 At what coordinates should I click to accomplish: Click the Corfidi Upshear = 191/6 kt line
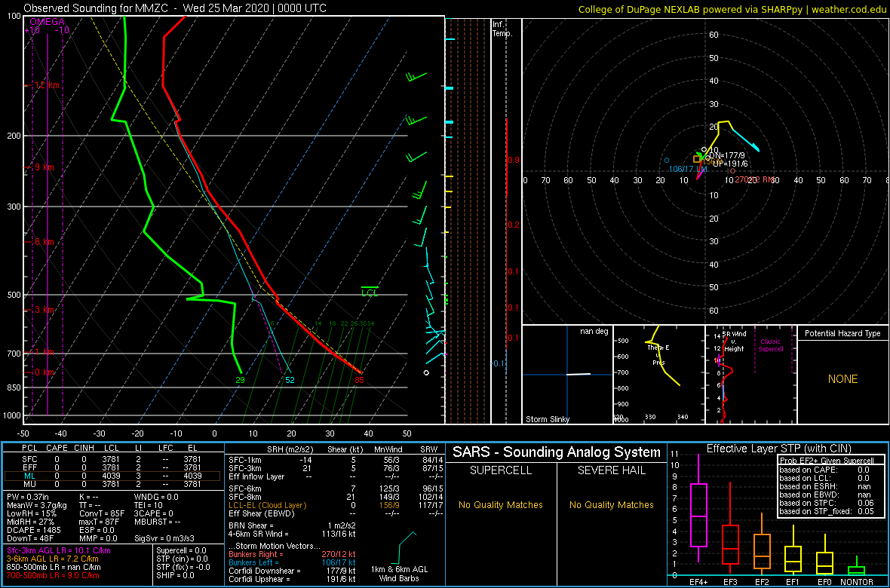[x=292, y=579]
